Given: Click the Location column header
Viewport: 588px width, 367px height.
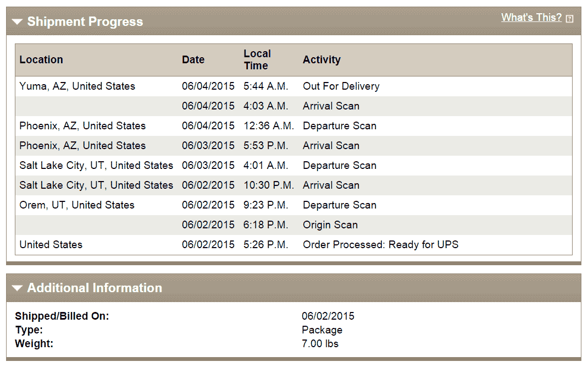Looking at the screenshot, I should tap(41, 60).
